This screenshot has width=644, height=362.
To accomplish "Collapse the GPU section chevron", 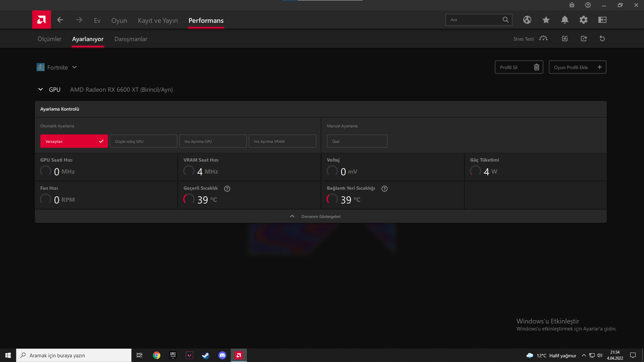I will (x=41, y=89).
